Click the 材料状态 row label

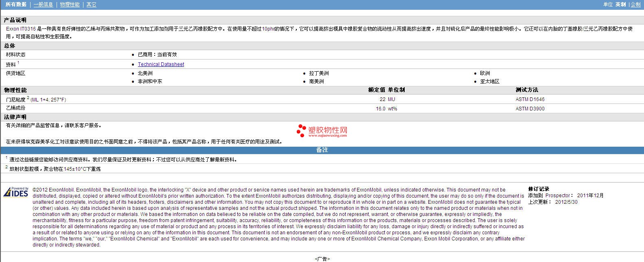coord(15,55)
